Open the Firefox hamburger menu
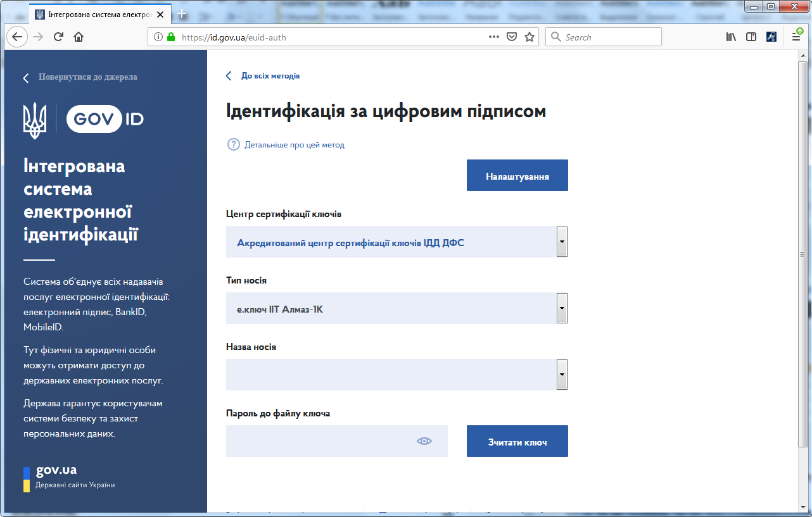Screen dimensions: 812x517 coord(796,37)
